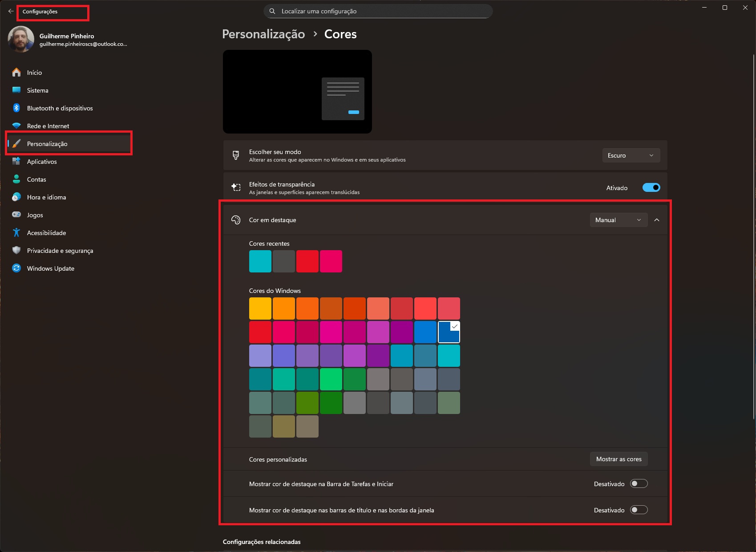The image size is (756, 552).
Task: Click the Acessibilidade icon
Action: (16, 232)
